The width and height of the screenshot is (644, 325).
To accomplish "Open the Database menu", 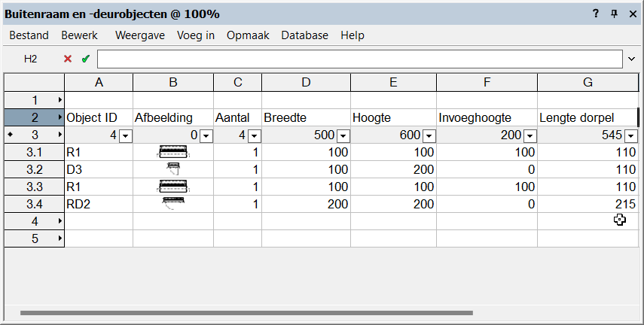I will pos(304,35).
